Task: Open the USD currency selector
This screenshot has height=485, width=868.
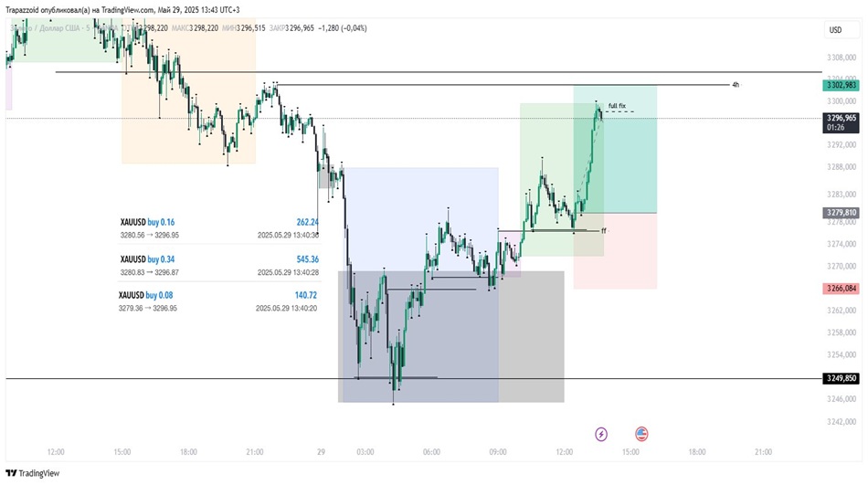Action: 835,30
